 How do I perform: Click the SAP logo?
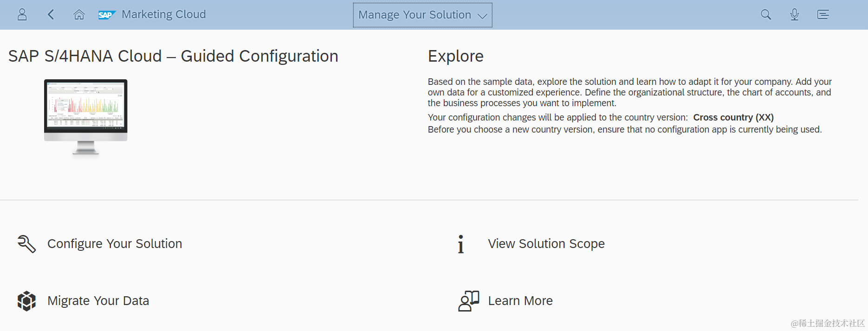point(107,15)
